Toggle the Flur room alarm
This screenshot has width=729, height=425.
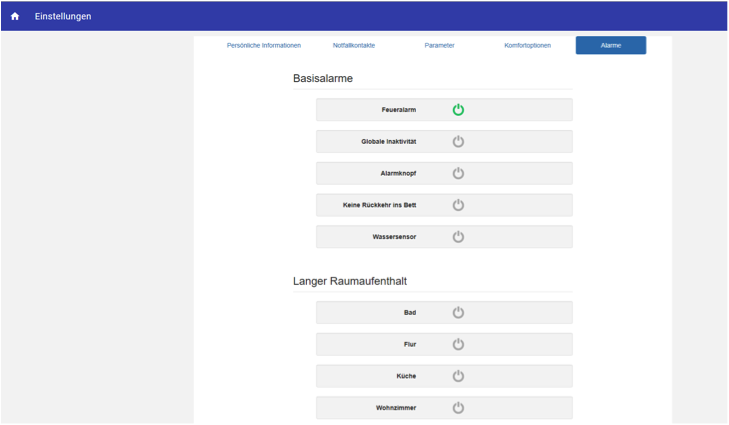click(x=458, y=344)
